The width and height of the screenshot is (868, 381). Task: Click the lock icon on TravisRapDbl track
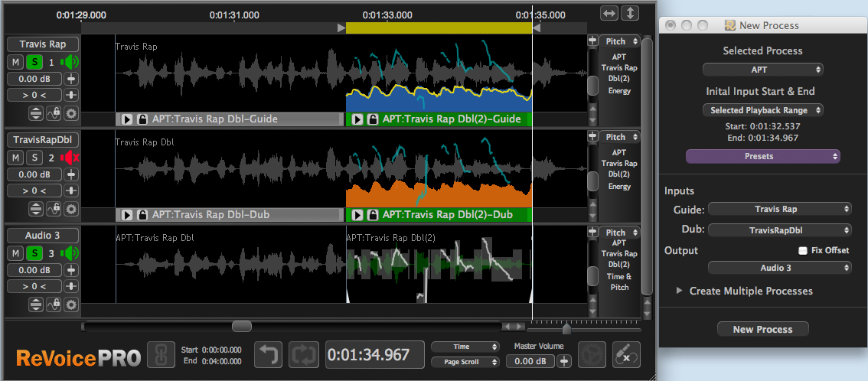[54, 209]
